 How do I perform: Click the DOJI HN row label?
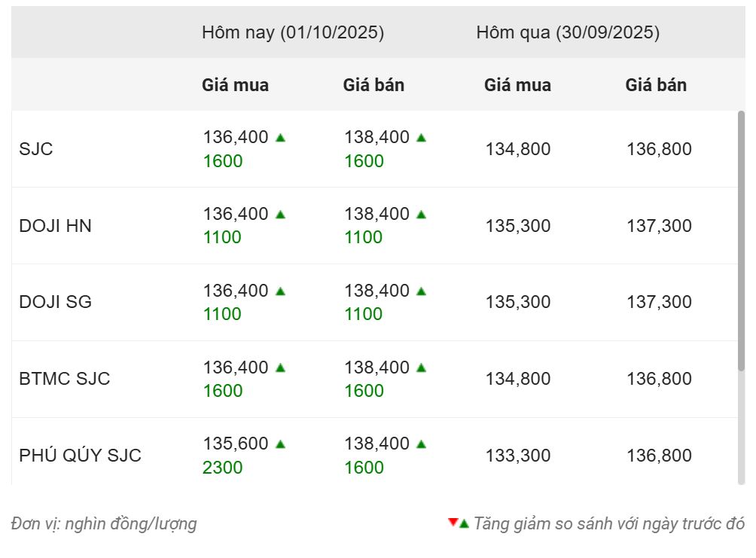coord(55,226)
